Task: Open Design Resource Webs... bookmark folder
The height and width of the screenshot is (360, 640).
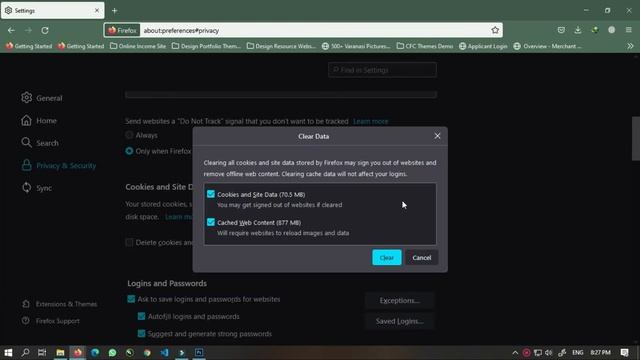Action: pyautogui.click(x=281, y=46)
